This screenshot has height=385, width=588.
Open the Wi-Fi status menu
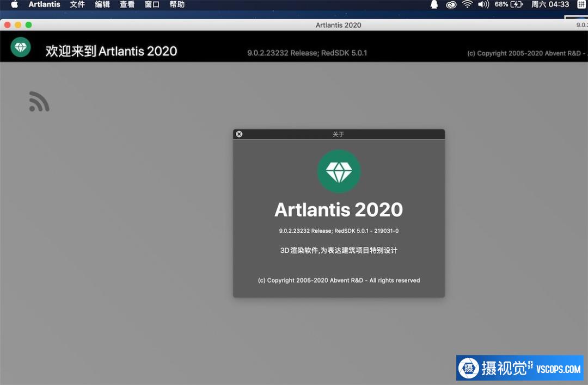click(467, 4)
